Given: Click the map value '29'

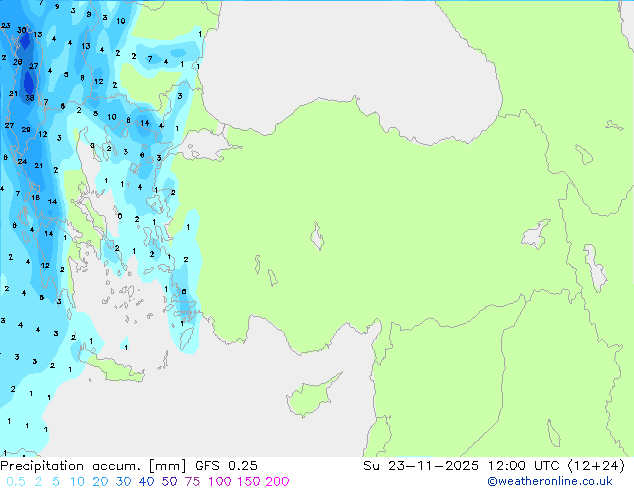Looking at the screenshot, I should tap(26, 129).
